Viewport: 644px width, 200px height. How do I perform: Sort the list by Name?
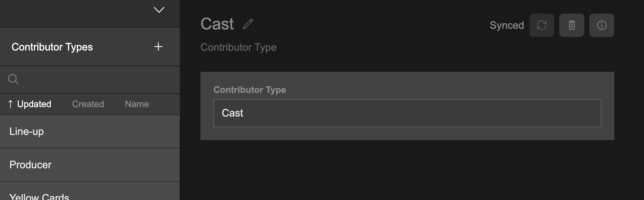tap(137, 104)
